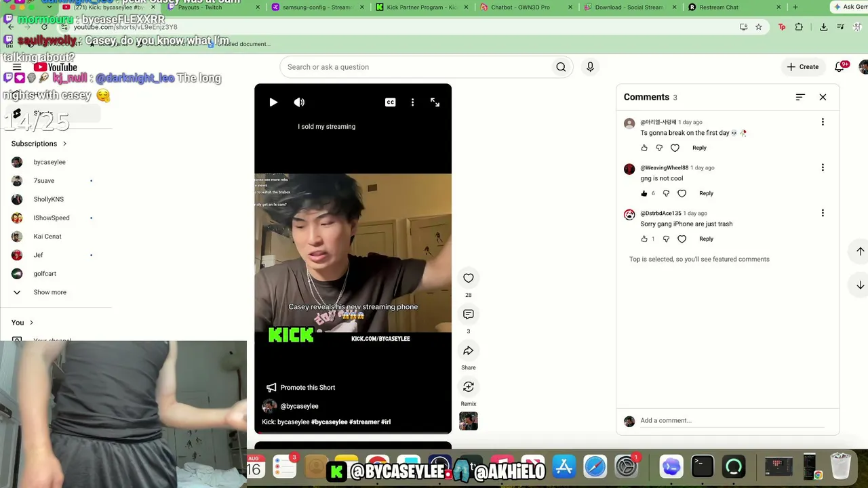This screenshot has width=868, height=488.
Task: Reply to the 'Ts gonna break' comment
Action: coord(699,148)
